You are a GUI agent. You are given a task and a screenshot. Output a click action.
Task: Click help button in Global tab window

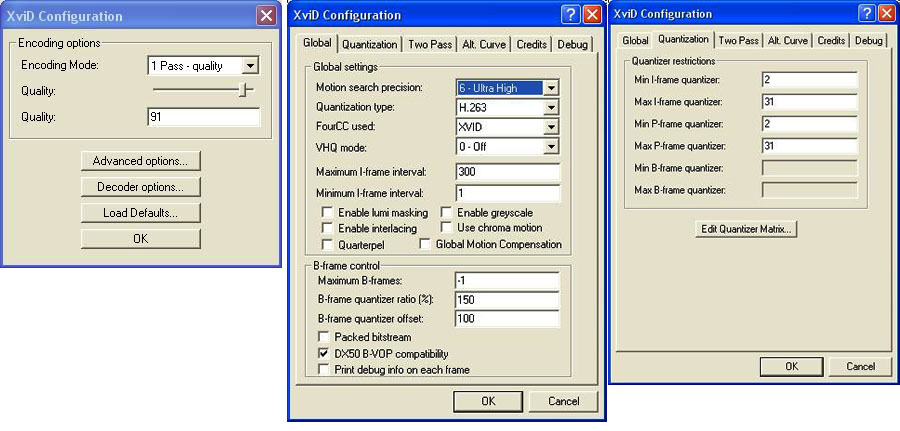(570, 15)
